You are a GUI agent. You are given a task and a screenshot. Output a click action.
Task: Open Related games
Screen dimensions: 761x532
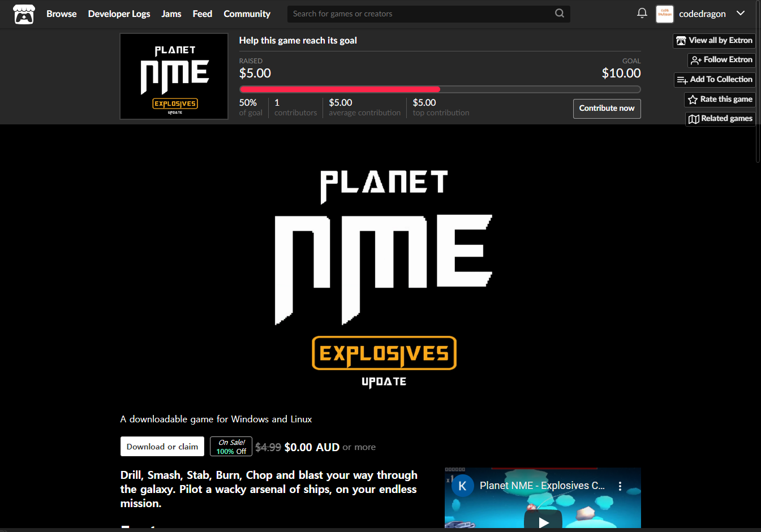click(721, 119)
